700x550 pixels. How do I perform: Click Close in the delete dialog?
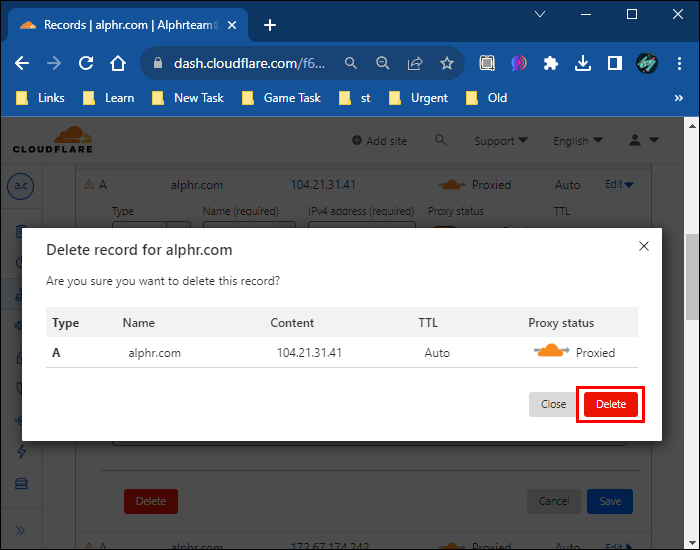[553, 404]
